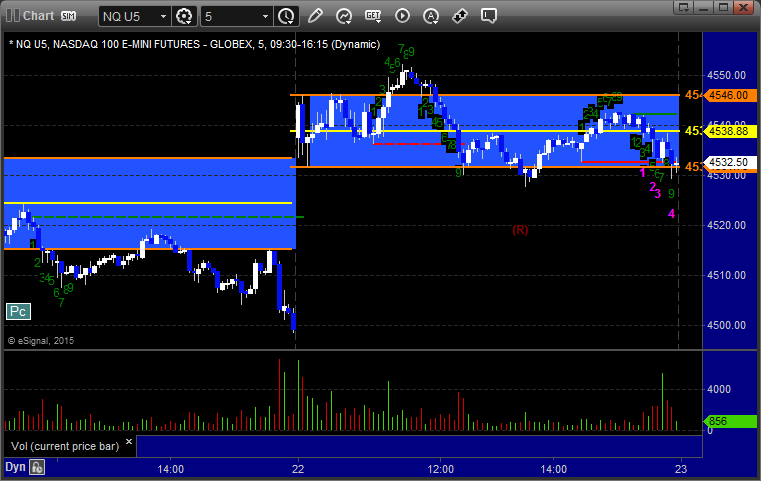761x481 pixels.
Task: Click the orange 4546.00 price label
Action: click(x=729, y=95)
